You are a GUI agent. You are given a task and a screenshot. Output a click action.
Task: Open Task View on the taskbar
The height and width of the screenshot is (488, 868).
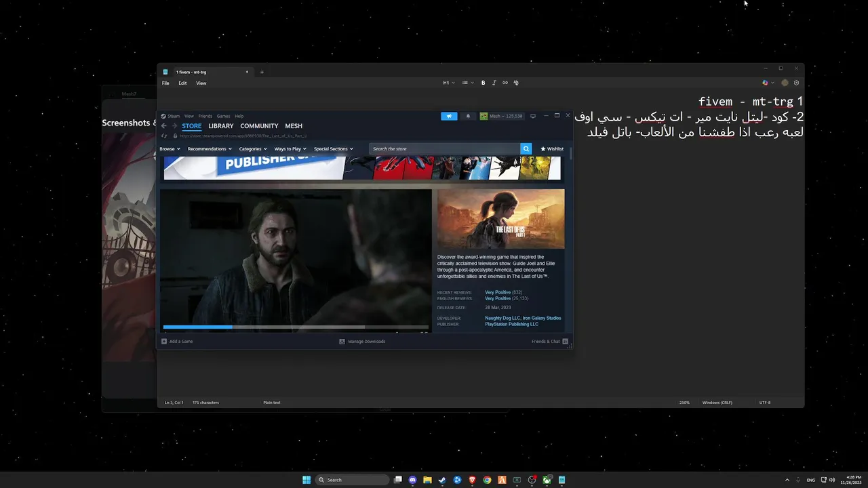[x=398, y=480]
